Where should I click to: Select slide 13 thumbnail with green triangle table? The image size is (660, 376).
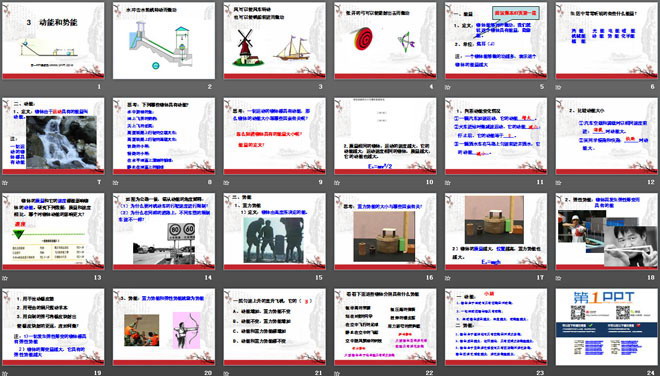(x=53, y=231)
